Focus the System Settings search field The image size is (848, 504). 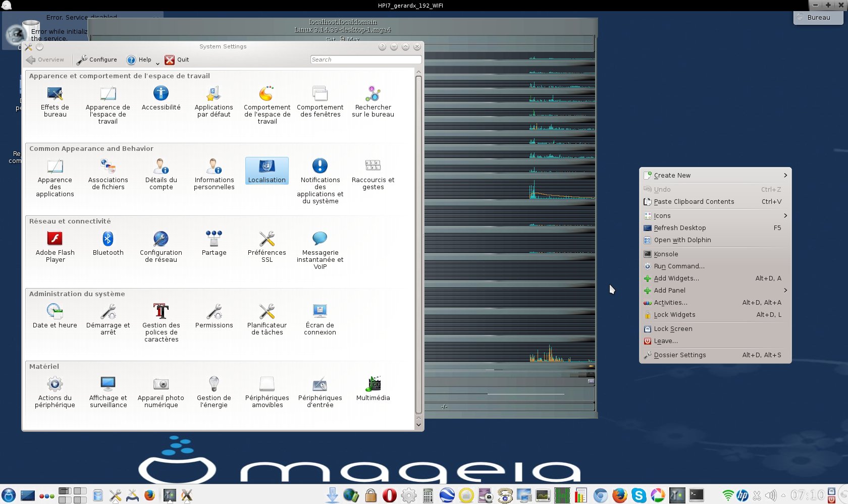366,60
